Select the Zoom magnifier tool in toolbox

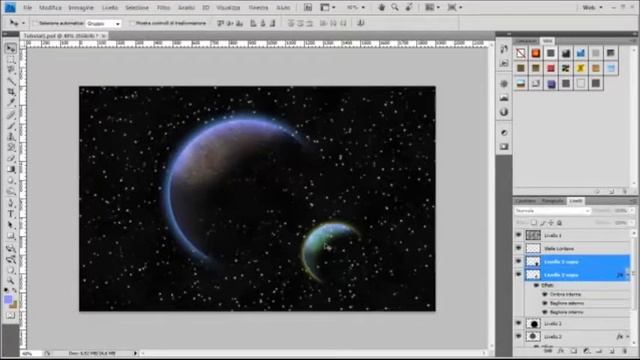click(11, 280)
